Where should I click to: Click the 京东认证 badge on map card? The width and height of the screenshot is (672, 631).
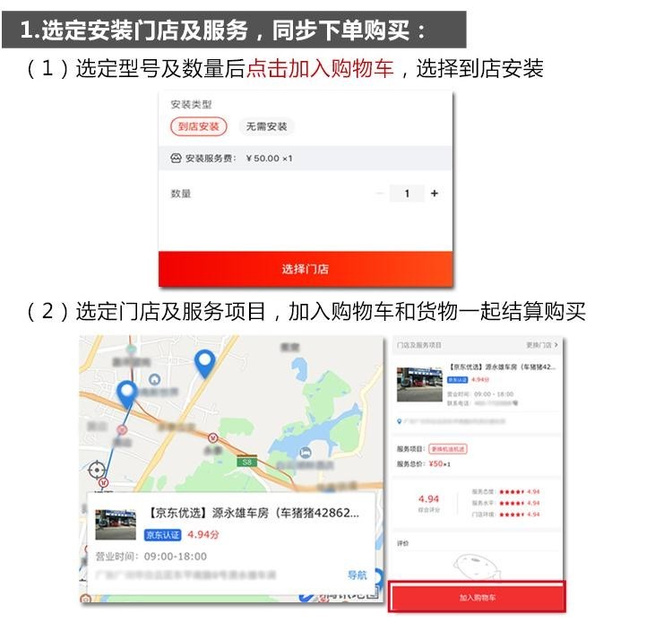162,534
